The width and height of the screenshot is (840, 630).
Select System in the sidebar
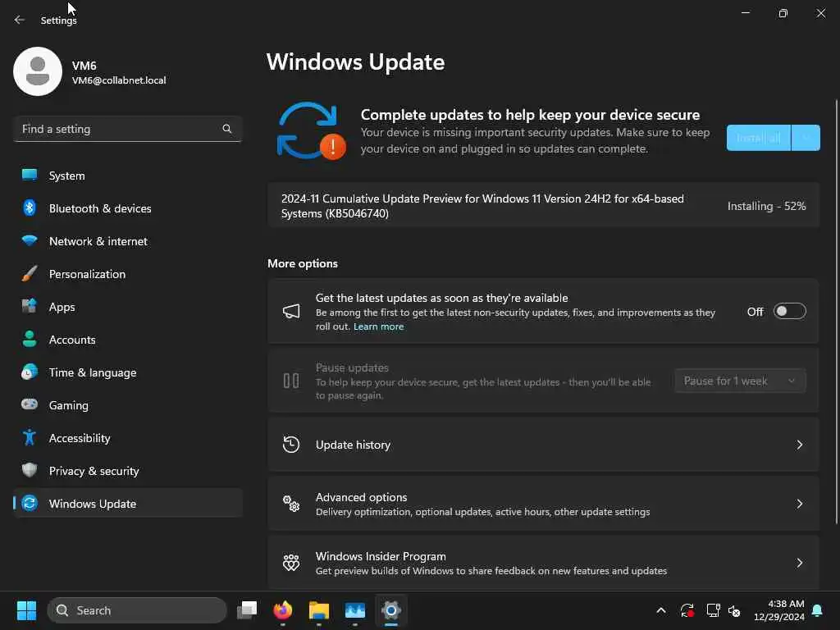[x=128, y=176]
